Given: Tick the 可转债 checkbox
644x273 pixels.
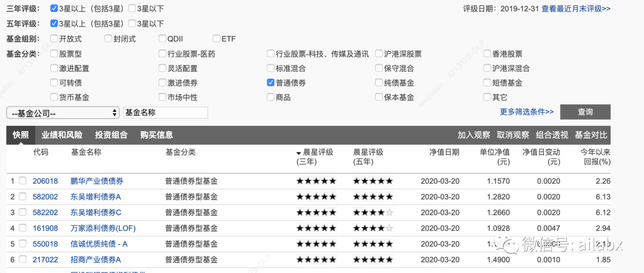Looking at the screenshot, I should [54, 82].
